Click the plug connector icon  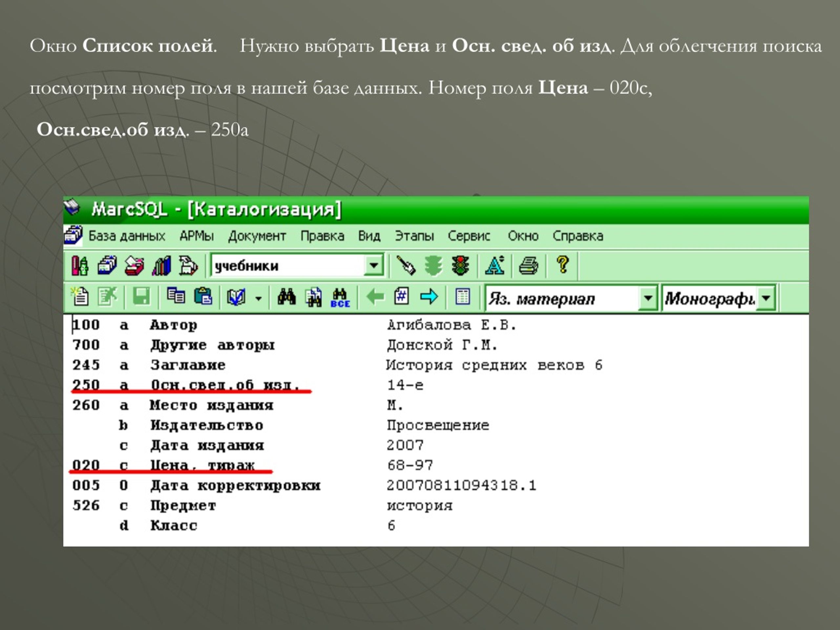click(406, 265)
